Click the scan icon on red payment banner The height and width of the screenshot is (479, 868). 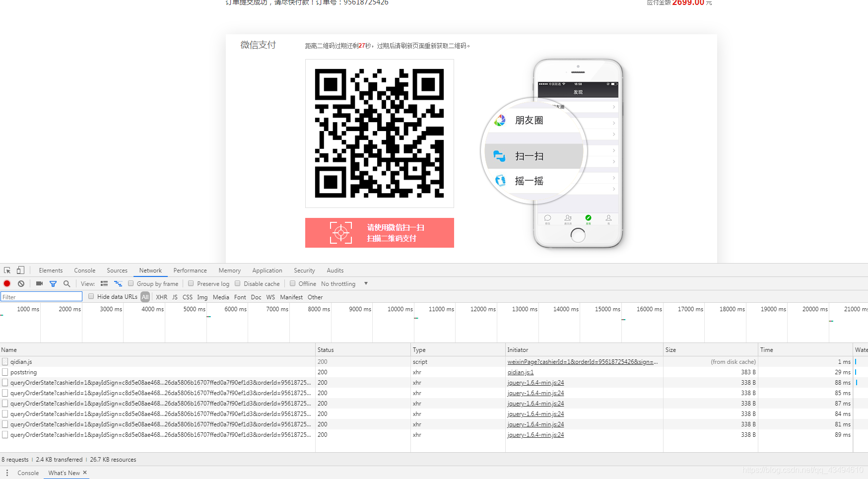click(341, 233)
